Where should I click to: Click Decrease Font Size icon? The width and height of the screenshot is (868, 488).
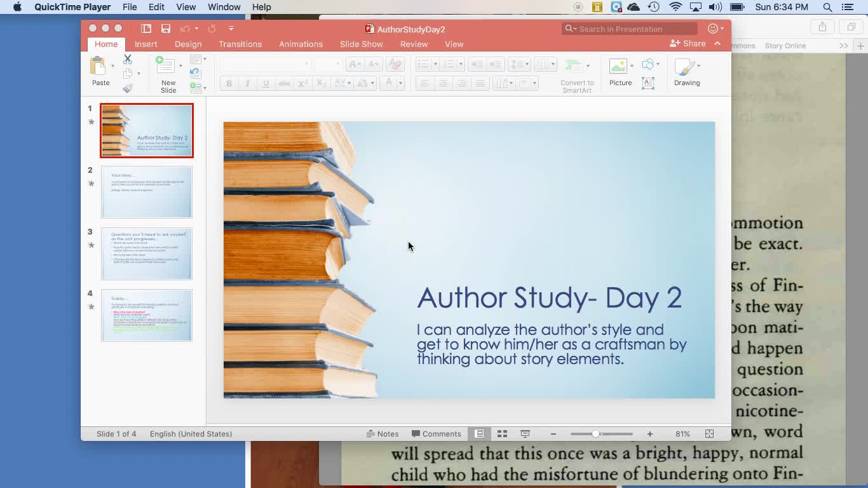[374, 64]
